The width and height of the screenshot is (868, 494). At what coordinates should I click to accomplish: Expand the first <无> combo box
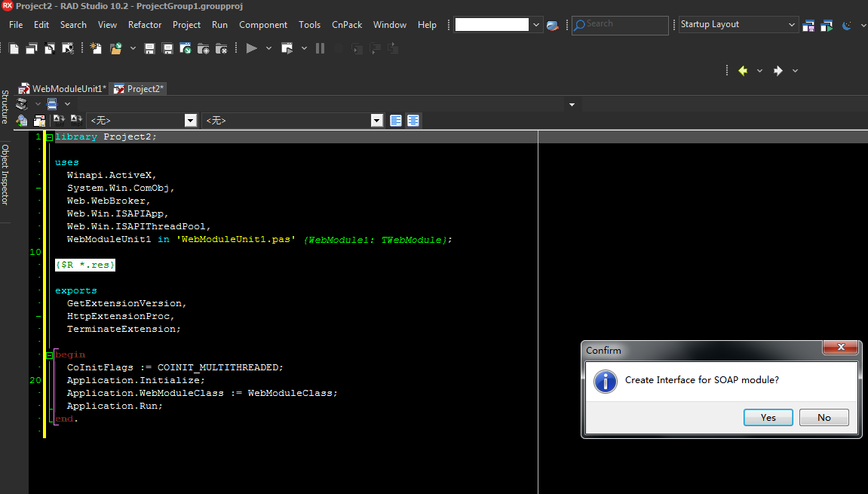click(191, 121)
